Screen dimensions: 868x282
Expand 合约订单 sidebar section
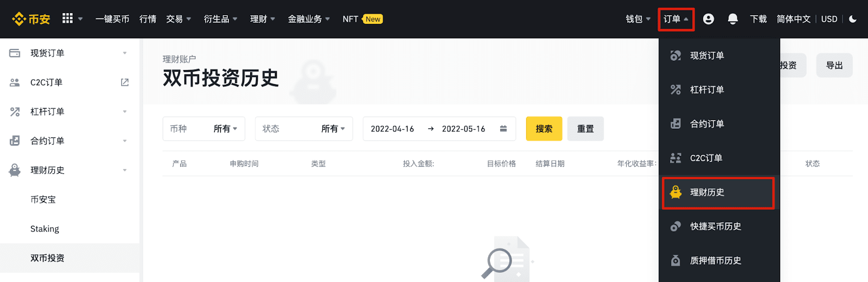(125, 141)
